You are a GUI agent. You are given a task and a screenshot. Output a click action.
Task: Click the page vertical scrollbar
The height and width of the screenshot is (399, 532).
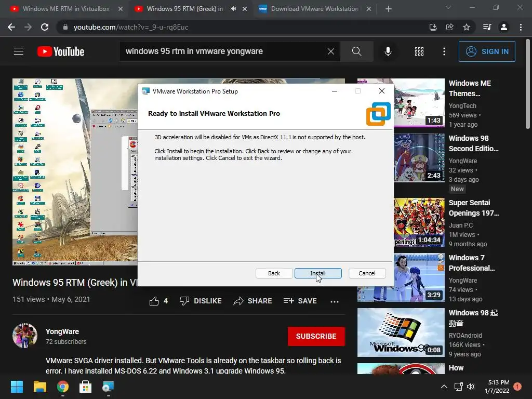(x=528, y=85)
